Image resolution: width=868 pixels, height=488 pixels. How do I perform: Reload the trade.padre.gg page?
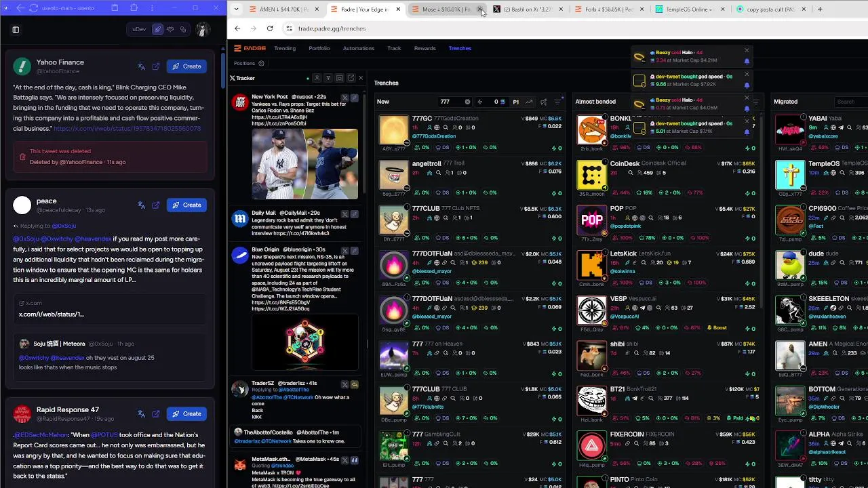tap(270, 28)
